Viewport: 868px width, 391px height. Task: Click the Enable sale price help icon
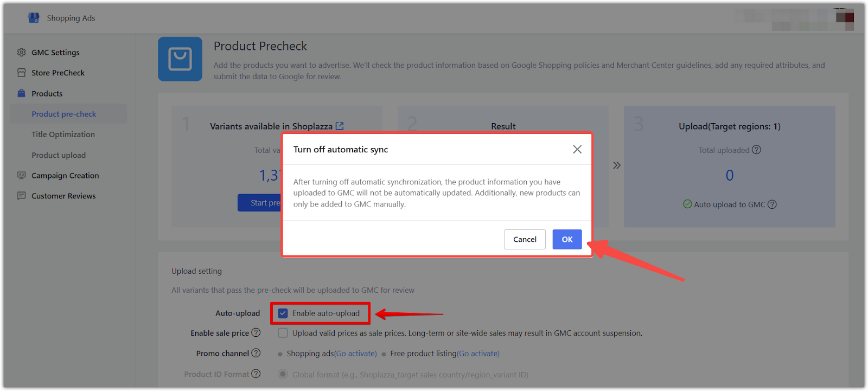coord(256,332)
